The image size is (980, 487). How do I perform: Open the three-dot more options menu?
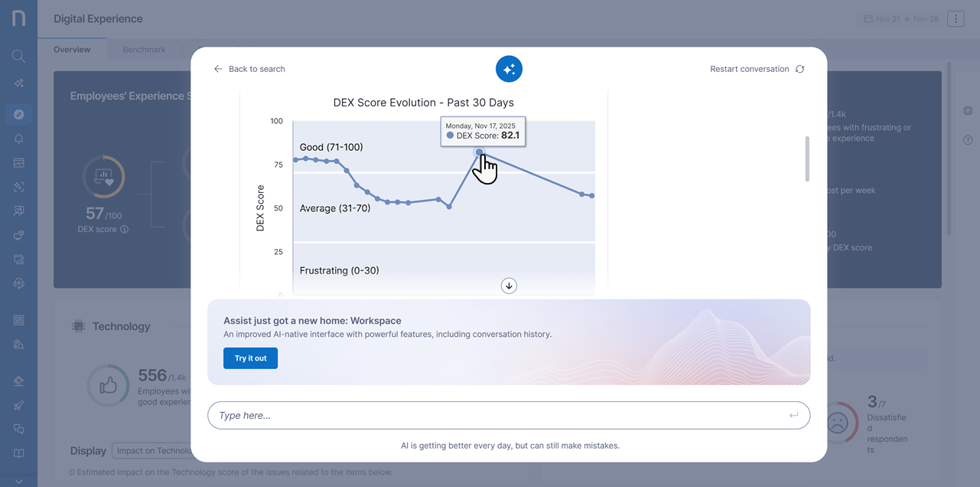[x=956, y=18]
